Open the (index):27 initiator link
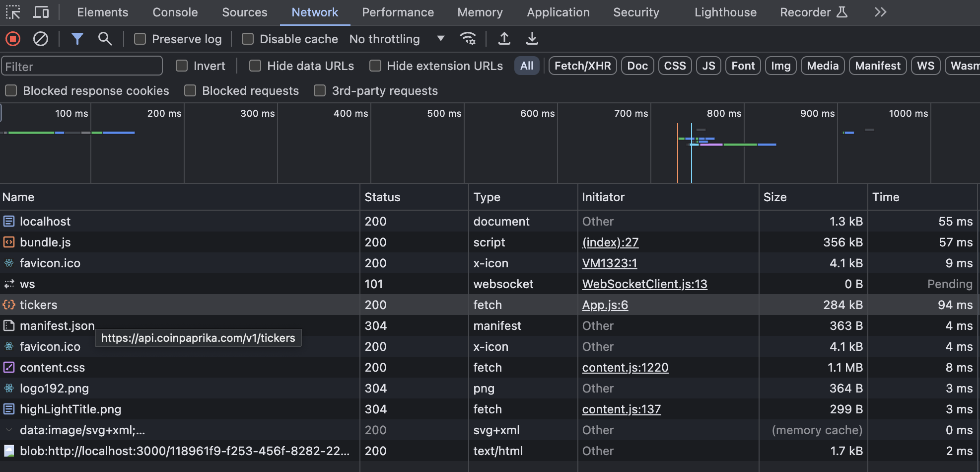 tap(610, 242)
